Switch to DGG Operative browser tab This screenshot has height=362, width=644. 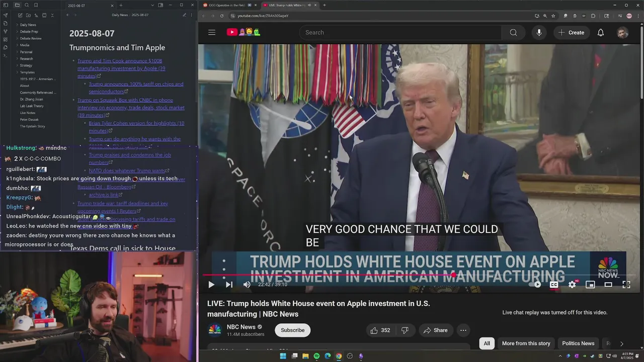[x=229, y=5]
